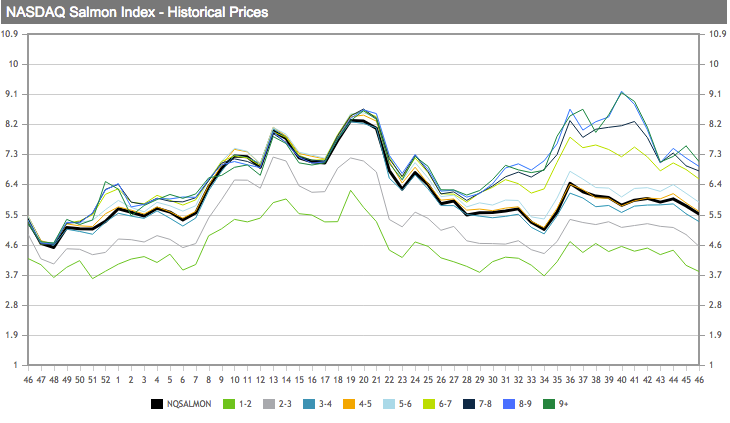Click week 20 on the x-axis

(x=364, y=380)
